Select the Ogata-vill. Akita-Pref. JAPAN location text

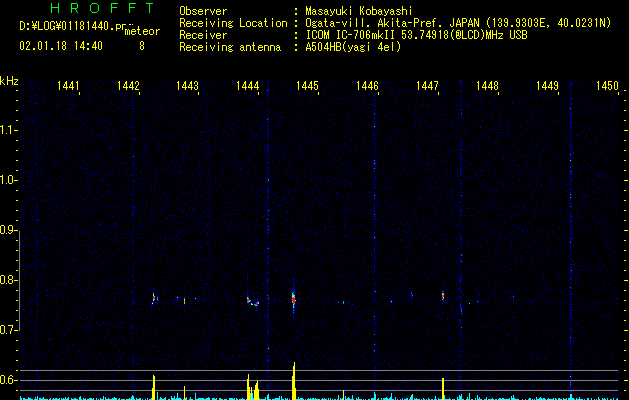(458, 23)
